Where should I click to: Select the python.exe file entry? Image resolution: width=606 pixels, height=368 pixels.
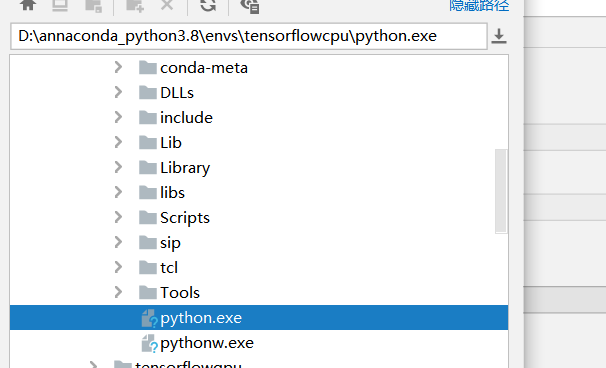point(259,317)
